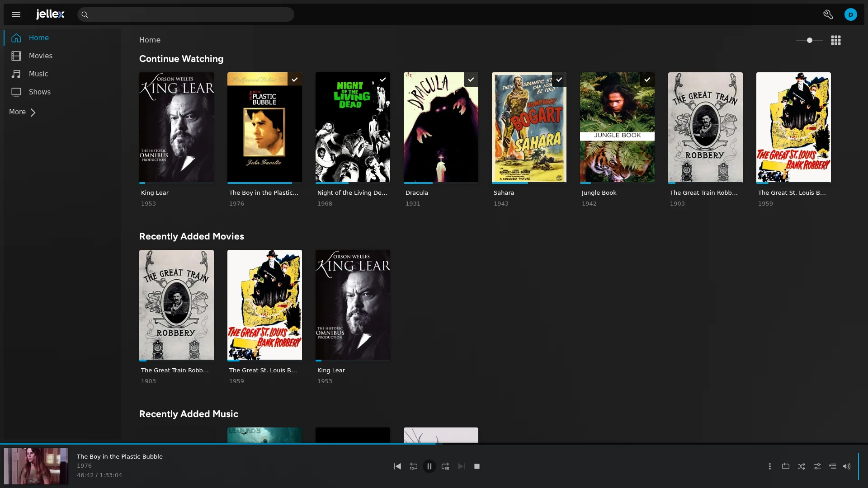Click the search input field

tap(185, 14)
